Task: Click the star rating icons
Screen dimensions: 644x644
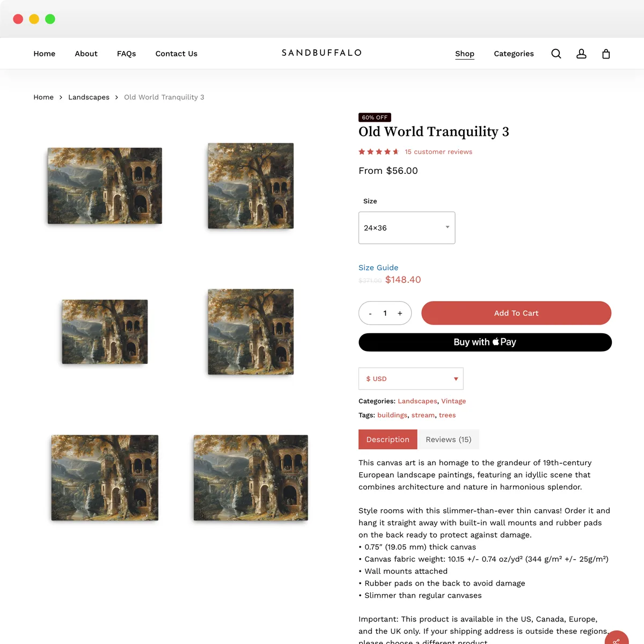Action: click(x=379, y=152)
